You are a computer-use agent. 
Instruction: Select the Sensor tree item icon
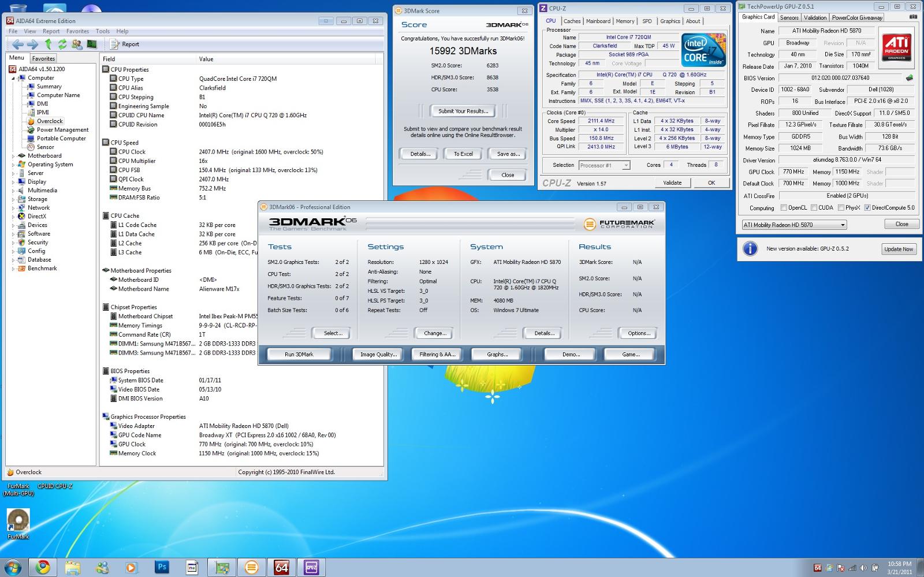pos(31,147)
